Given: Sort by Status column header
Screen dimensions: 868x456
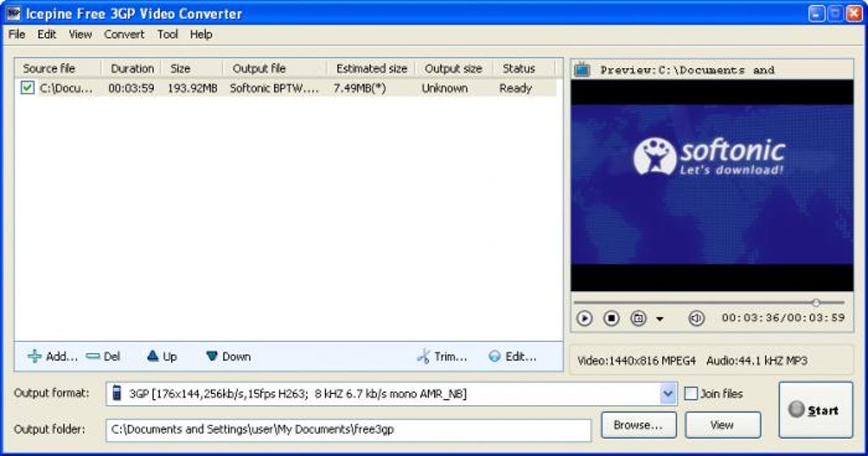Looking at the screenshot, I should pos(523,68).
